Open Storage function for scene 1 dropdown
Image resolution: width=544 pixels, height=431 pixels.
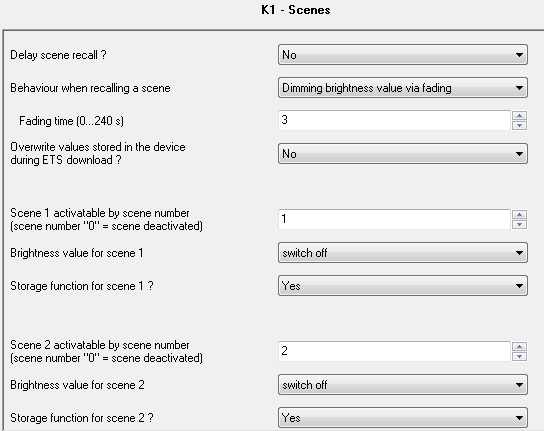(403, 286)
